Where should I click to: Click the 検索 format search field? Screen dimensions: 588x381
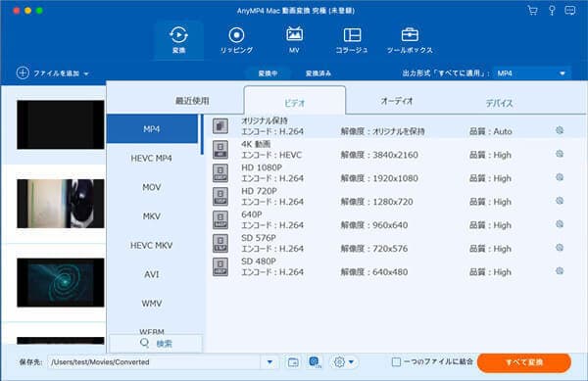click(x=156, y=343)
